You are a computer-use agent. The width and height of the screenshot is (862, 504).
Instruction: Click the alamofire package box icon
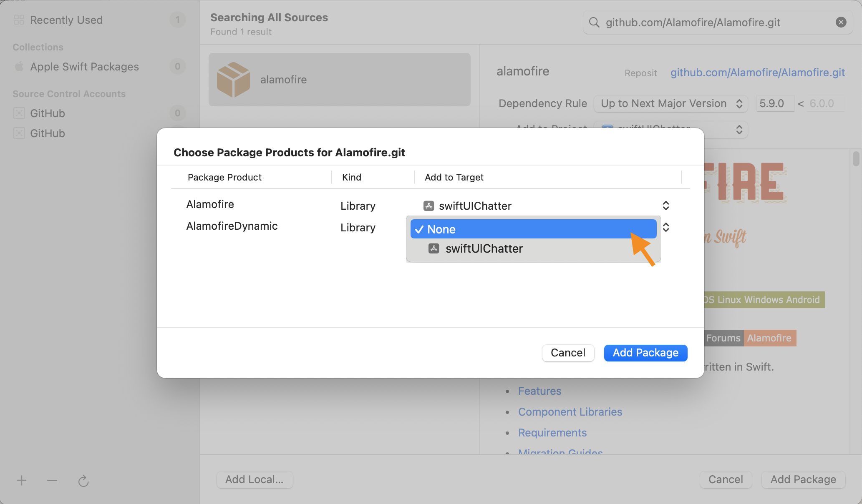pyautogui.click(x=233, y=80)
